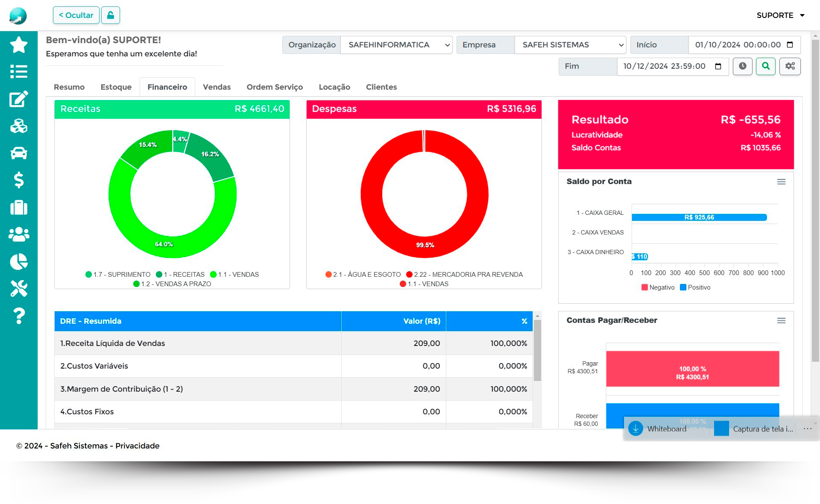Toggle 1 - RECEITAS legend item
Image resolution: width=820 pixels, height=504 pixels.
coord(180,274)
